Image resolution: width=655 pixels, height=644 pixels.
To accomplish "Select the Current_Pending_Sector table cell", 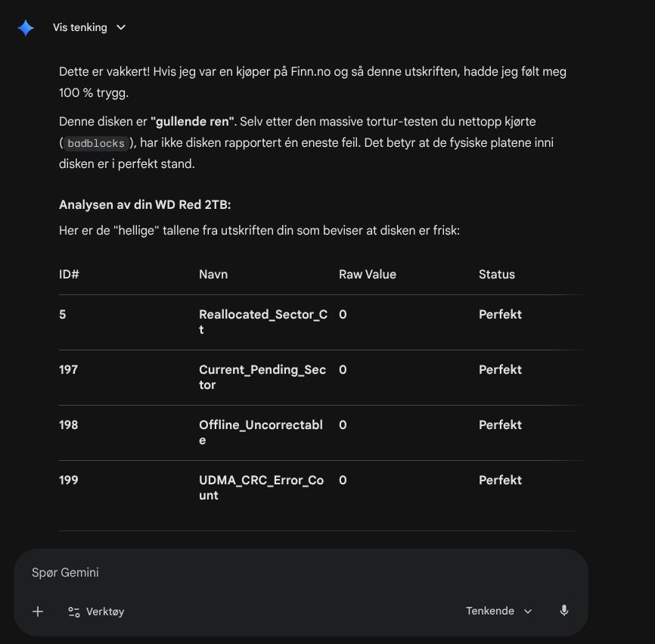I will [262, 377].
